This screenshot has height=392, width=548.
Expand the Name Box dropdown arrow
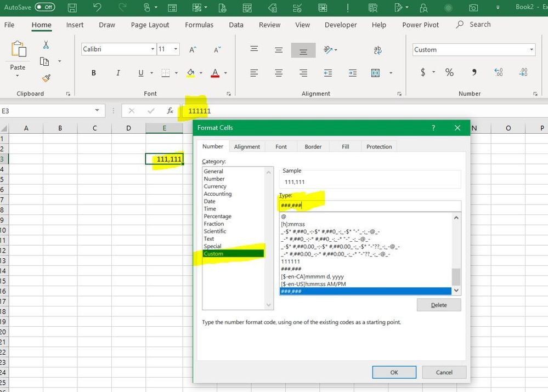(x=97, y=110)
